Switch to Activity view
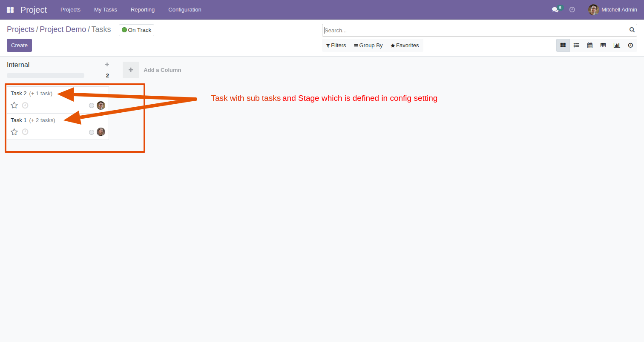Viewport: 644px width, 342px height. coord(630,45)
